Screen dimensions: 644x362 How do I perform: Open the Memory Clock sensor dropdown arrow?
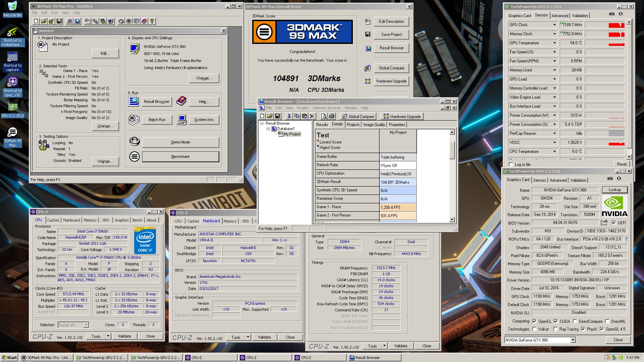tap(554, 34)
